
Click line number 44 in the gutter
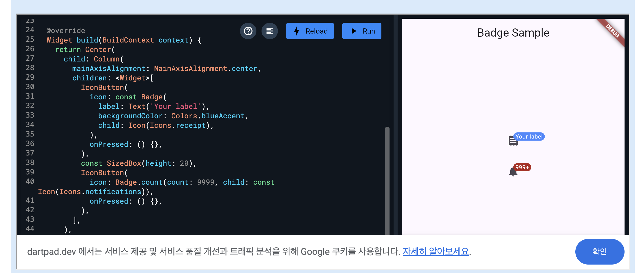click(x=30, y=229)
